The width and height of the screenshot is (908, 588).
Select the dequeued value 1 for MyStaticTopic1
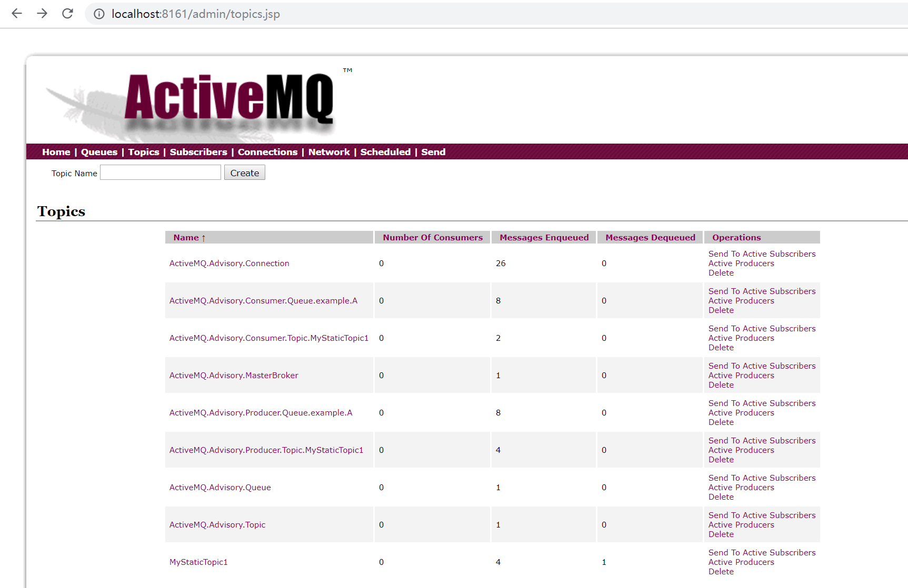point(604,562)
